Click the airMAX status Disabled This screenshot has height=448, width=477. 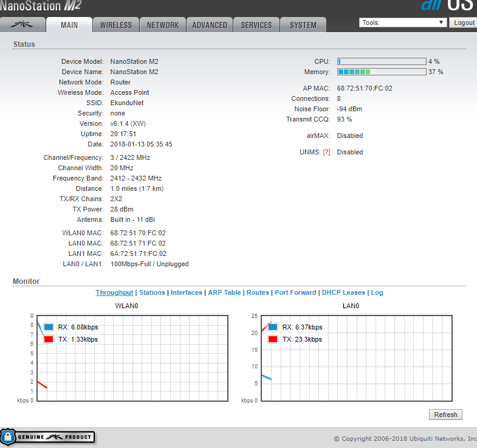point(350,136)
